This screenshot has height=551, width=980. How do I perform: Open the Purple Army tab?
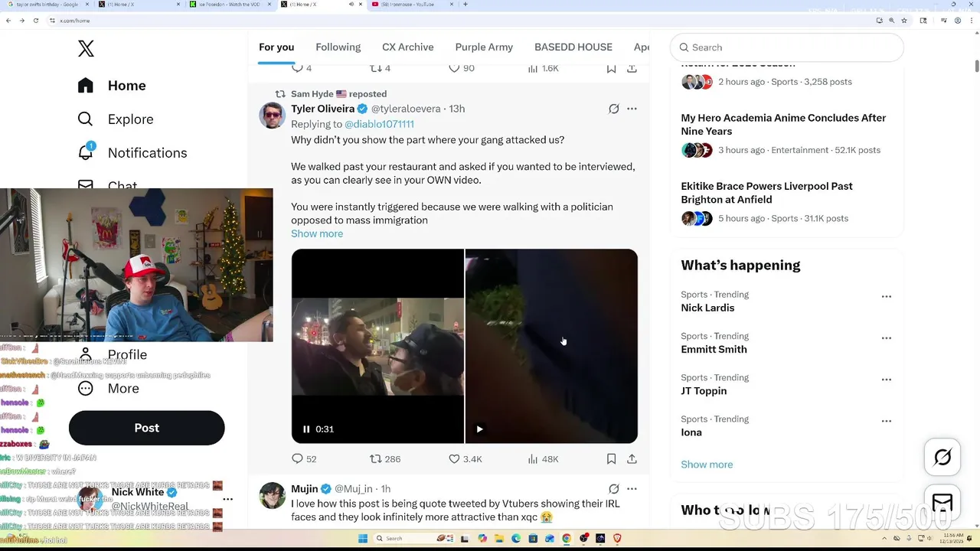[x=484, y=47]
